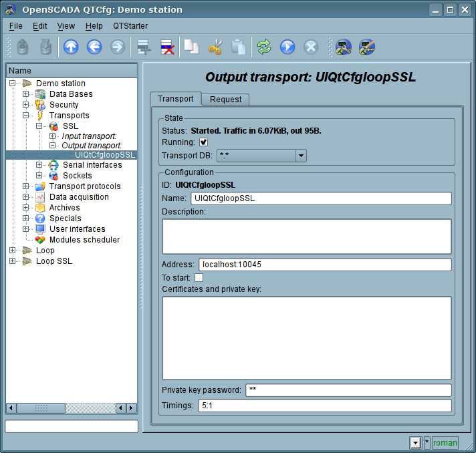Viewport: 476px width, 453px height.
Task: Open the QTStarter menu
Action: [x=130, y=26]
